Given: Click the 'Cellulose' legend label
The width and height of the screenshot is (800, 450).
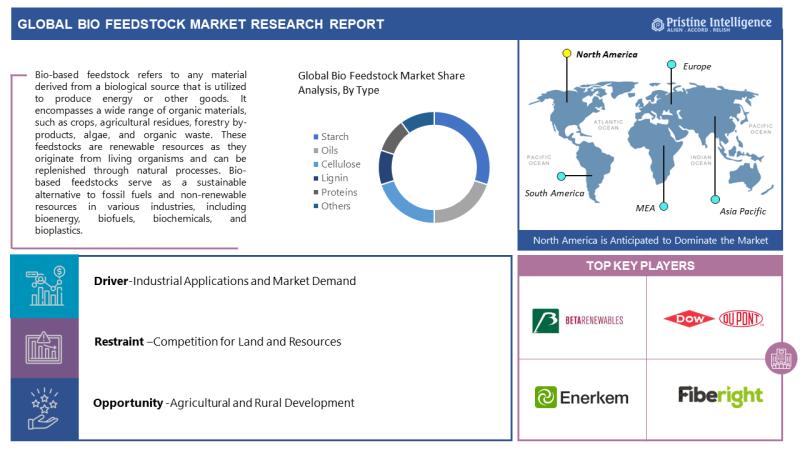Looking at the screenshot, I should [x=340, y=164].
